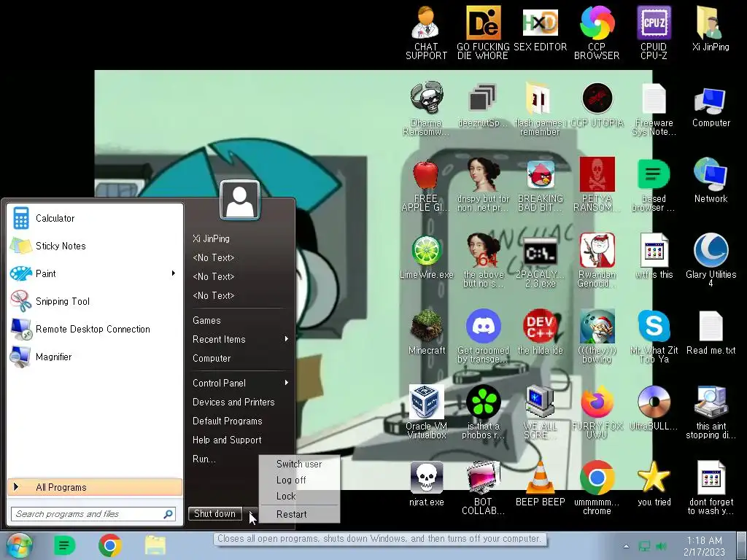Open Calculator from Start menu

coord(95,218)
